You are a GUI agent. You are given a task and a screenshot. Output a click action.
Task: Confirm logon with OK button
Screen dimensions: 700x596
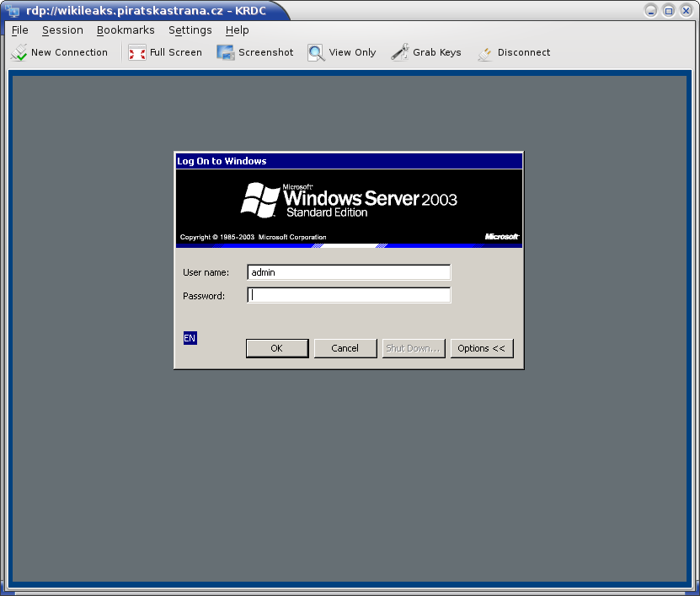pyautogui.click(x=277, y=348)
